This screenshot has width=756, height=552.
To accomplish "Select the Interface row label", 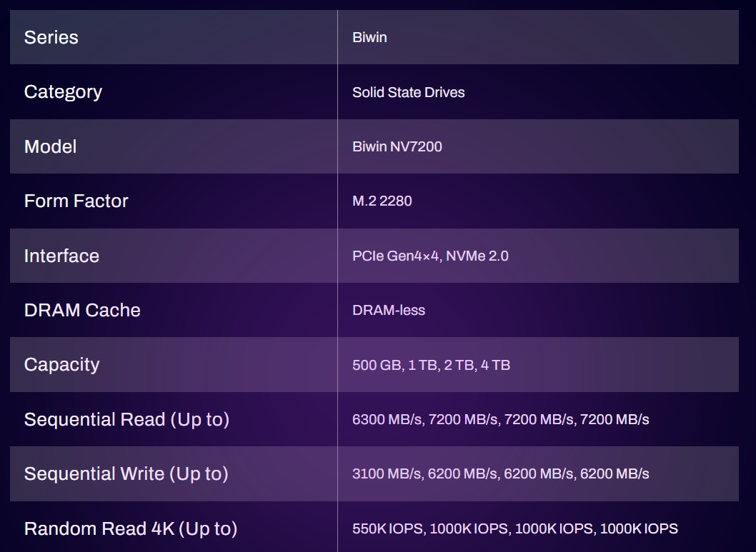I will pos(61,256).
